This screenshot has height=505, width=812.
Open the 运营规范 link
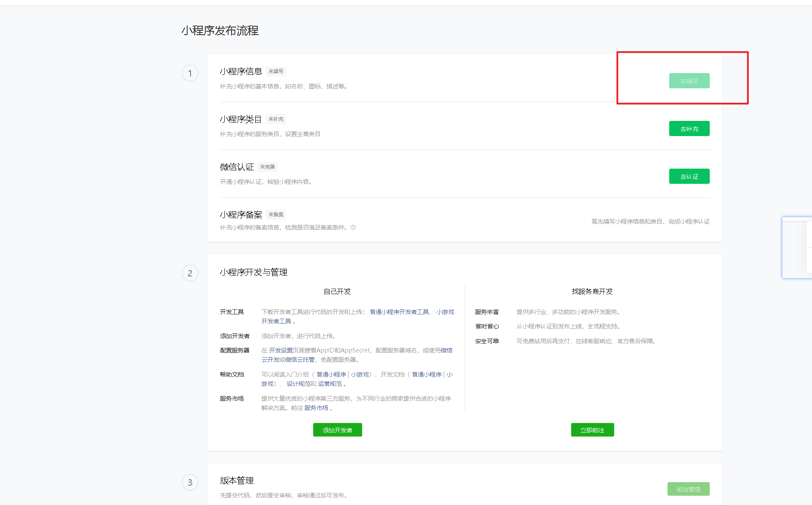click(330, 384)
